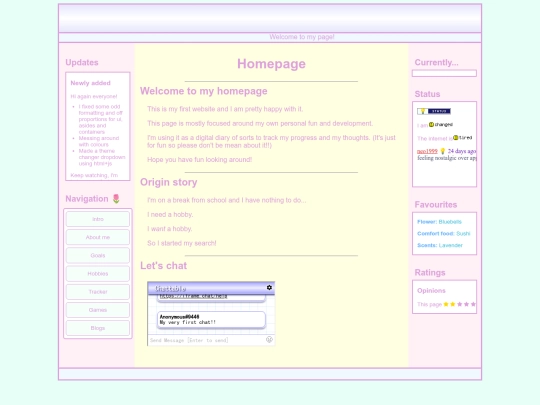This screenshot has height=405, width=540.
Task: Click the "Welcome to my page!" banner text
Action: tap(302, 37)
